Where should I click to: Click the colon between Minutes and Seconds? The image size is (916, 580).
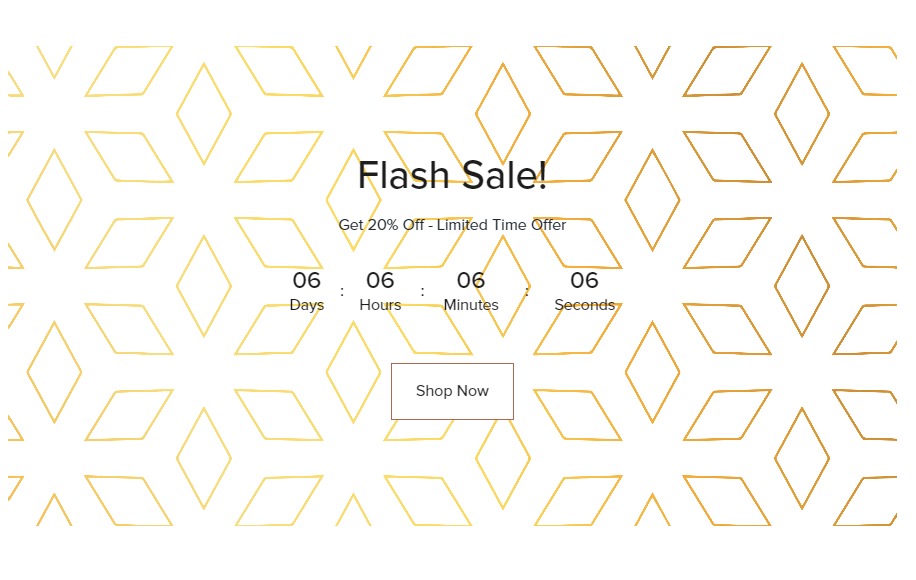click(x=526, y=291)
